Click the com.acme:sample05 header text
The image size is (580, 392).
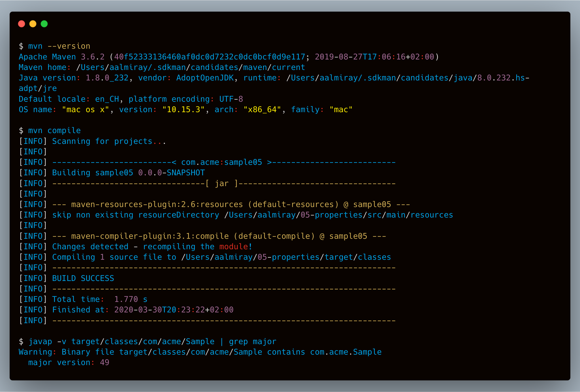[221, 162]
